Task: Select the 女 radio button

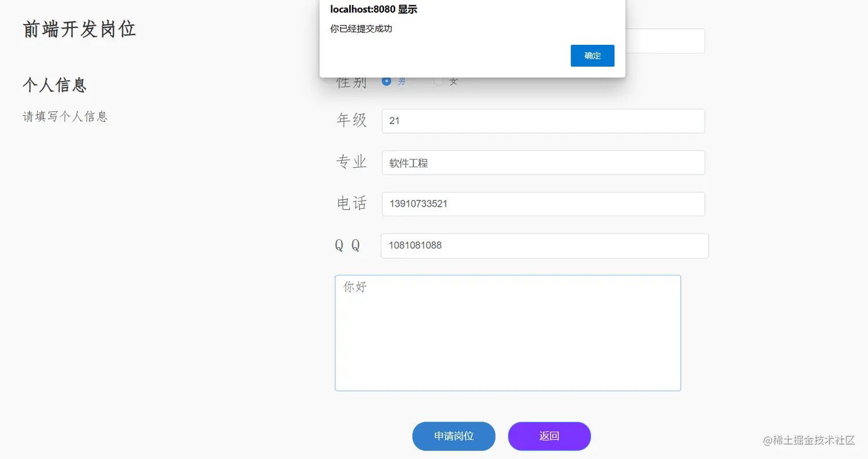Action: (438, 82)
